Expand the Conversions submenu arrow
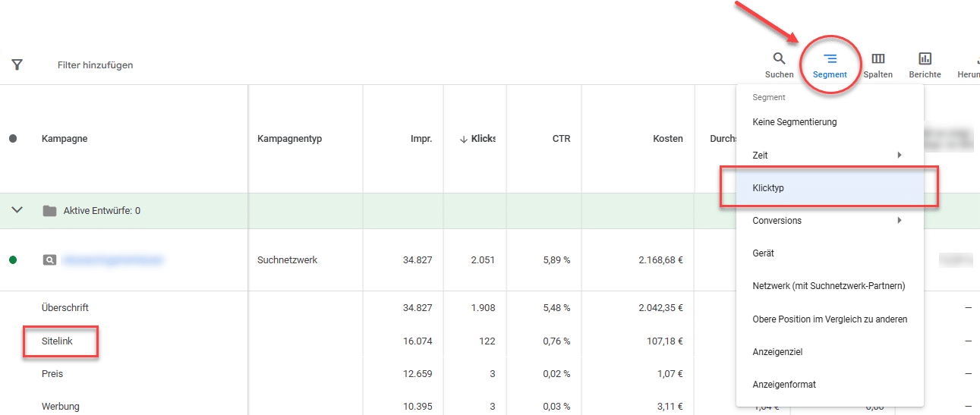Image resolution: width=980 pixels, height=415 pixels. (x=900, y=220)
